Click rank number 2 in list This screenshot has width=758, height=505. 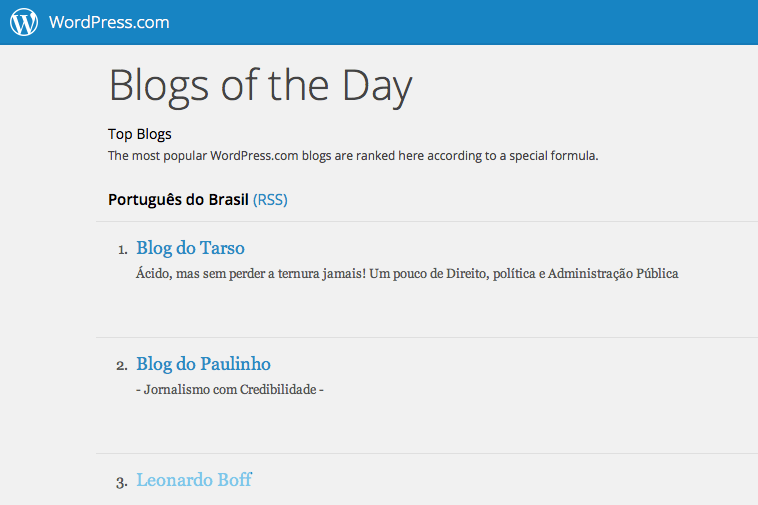122,365
